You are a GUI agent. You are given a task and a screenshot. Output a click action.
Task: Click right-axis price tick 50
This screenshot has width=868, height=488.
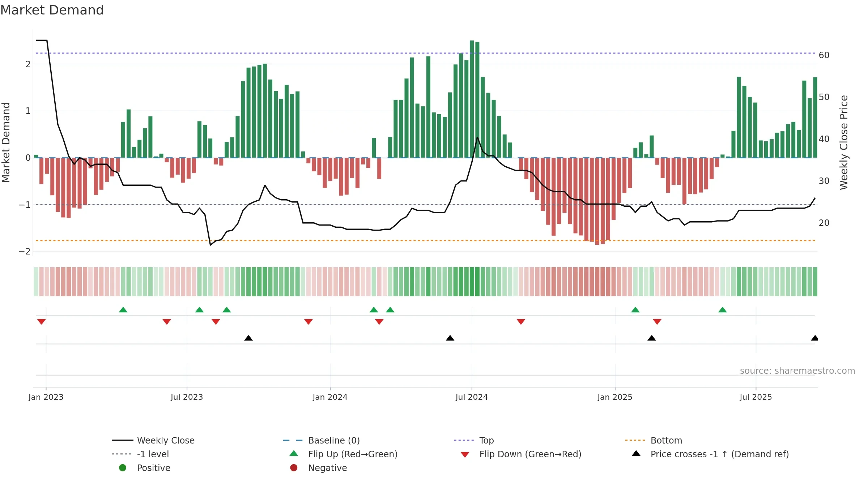pos(824,97)
